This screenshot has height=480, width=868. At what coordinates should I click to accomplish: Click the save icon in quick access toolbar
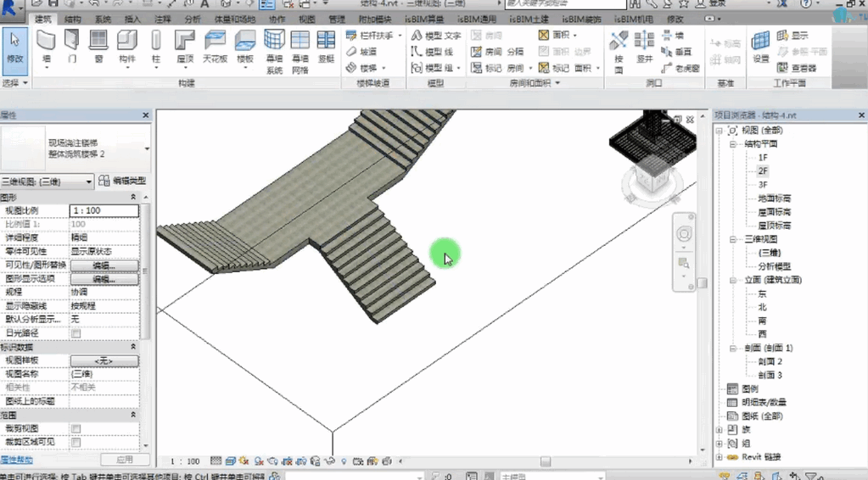(x=53, y=4)
